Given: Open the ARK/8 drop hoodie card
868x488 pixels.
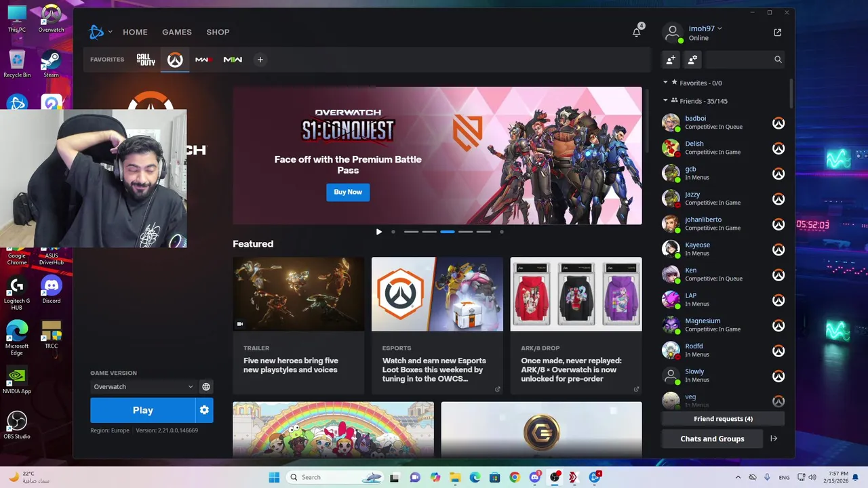Looking at the screenshot, I should tap(576, 293).
